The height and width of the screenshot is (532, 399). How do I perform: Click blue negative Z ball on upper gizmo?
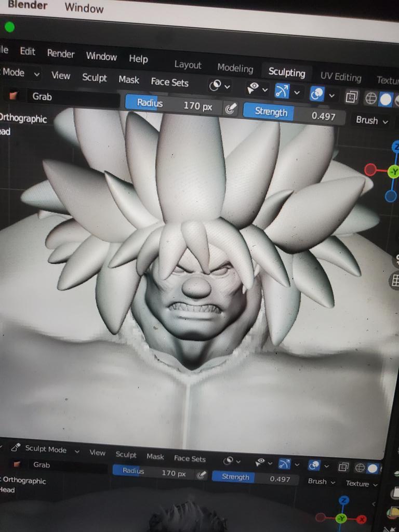pyautogui.click(x=391, y=196)
